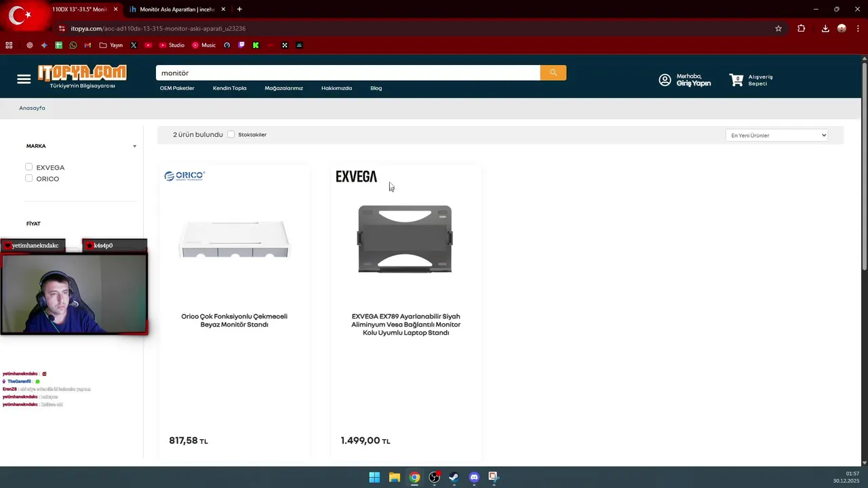868x488 pixels.
Task: Bookmark this page with the star icon
Action: pyautogui.click(x=778, y=28)
